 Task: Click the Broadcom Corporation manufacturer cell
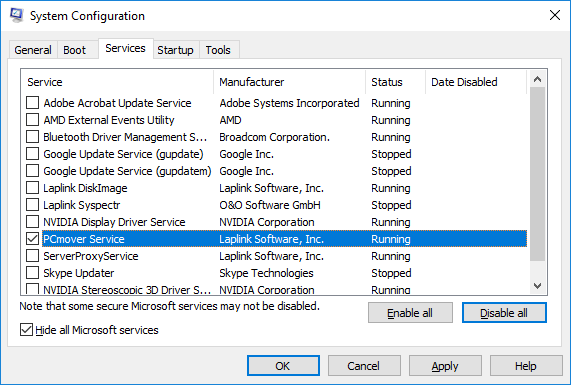275,137
